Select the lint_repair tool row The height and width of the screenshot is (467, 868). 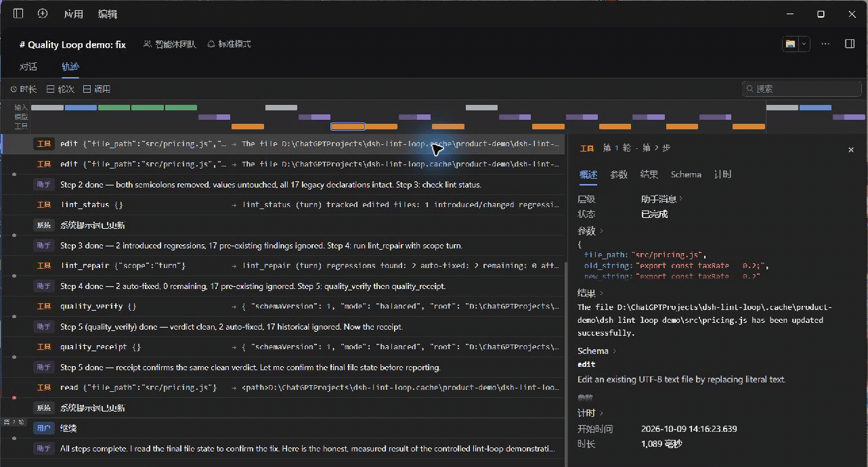coord(282,265)
